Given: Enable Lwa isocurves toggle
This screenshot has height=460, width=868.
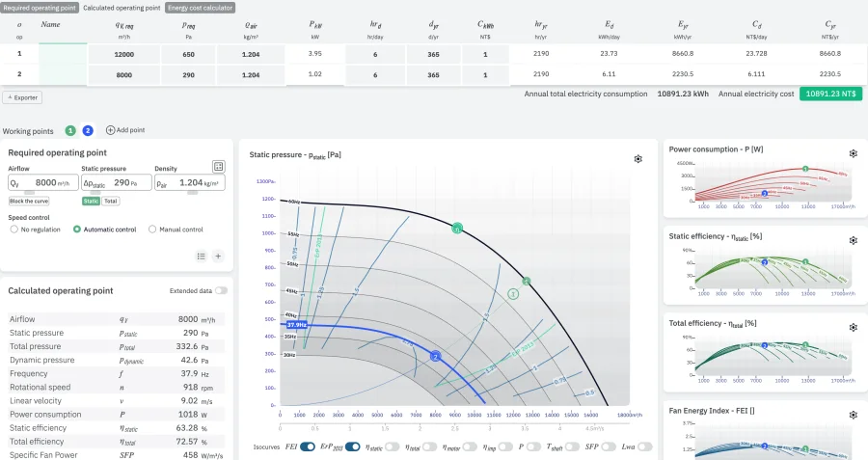Looking at the screenshot, I should 645,446.
